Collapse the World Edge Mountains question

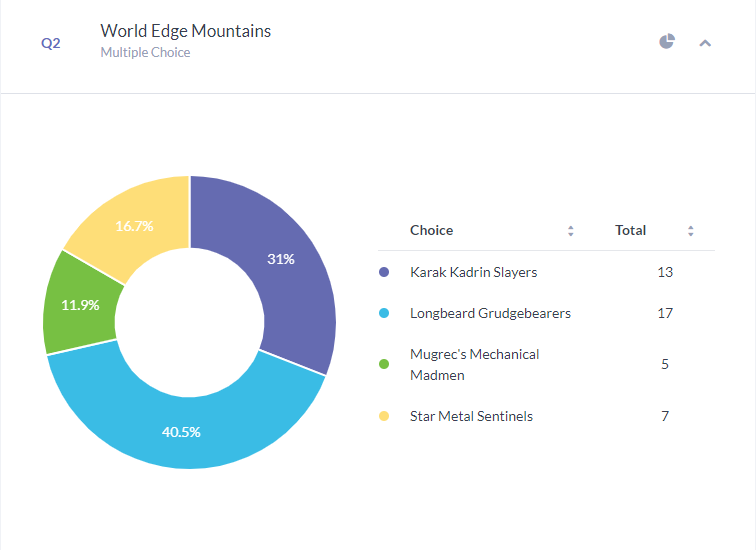point(705,43)
